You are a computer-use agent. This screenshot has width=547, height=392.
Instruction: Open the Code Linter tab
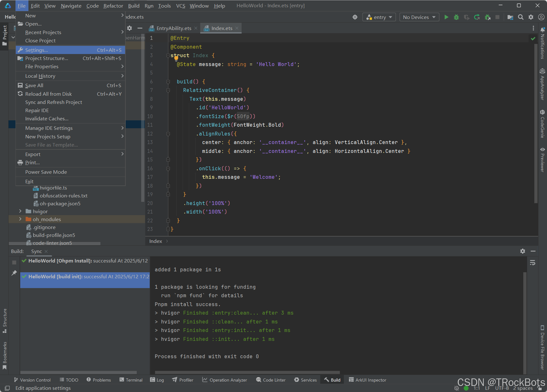(x=271, y=380)
